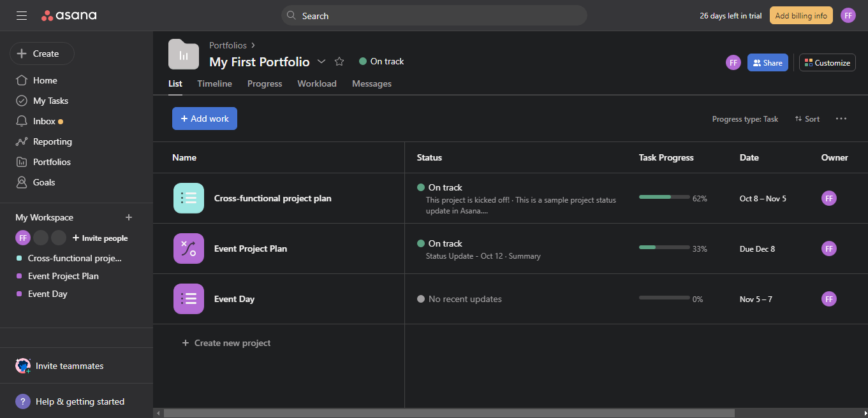Screen dimensions: 868x418
Task: Open the Sort options
Action: tap(807, 119)
